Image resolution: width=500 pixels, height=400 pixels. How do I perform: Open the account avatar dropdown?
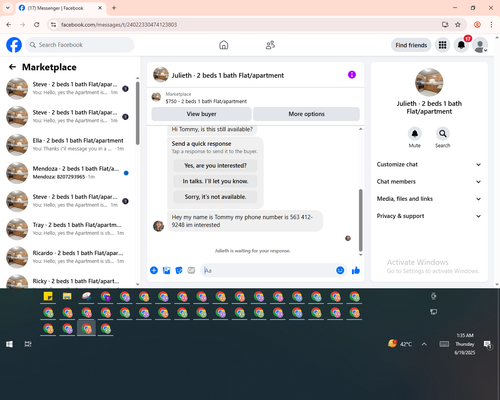480,45
